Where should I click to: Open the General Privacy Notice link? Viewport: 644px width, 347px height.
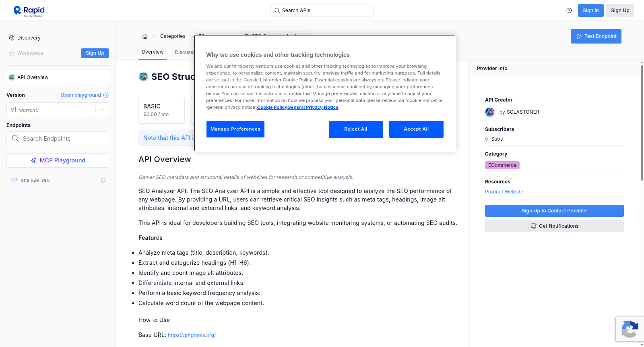[x=313, y=107]
